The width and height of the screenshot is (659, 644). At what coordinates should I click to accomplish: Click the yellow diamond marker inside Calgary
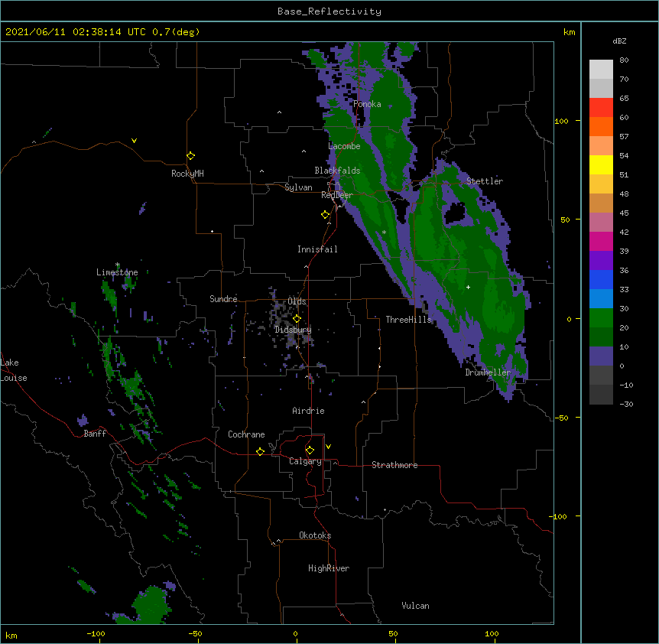pos(310,450)
